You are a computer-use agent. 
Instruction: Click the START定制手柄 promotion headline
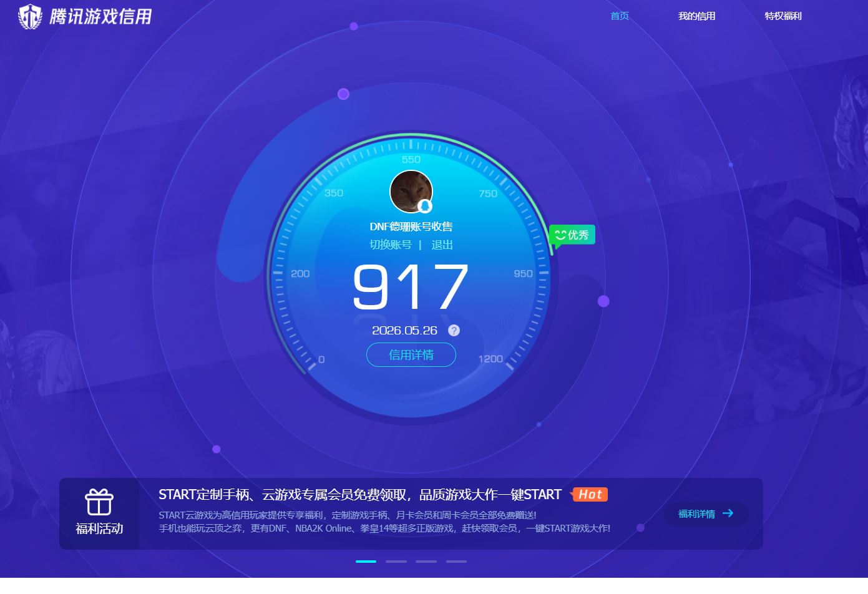360,495
